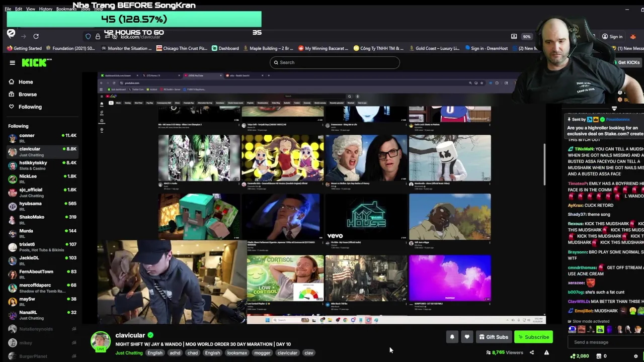Click conner's avatar in Following list

tap(13, 138)
